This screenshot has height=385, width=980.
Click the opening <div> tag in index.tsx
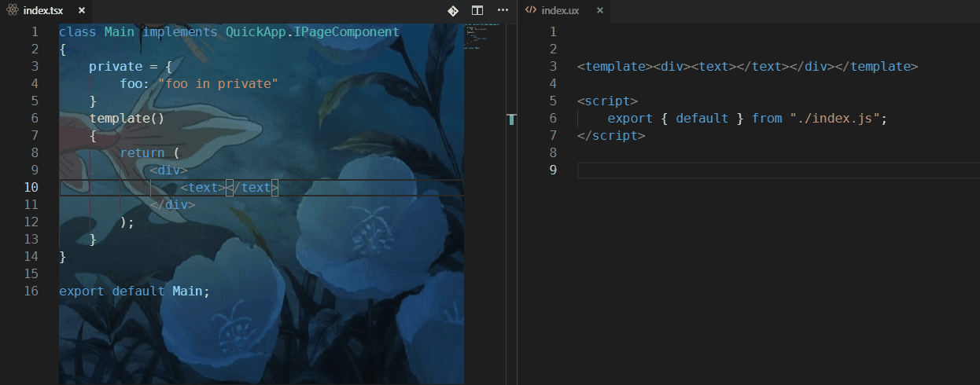[169, 170]
